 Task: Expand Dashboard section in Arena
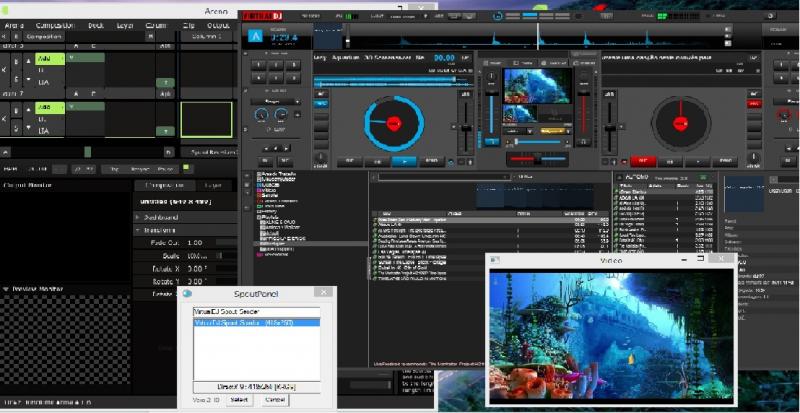pyautogui.click(x=138, y=217)
